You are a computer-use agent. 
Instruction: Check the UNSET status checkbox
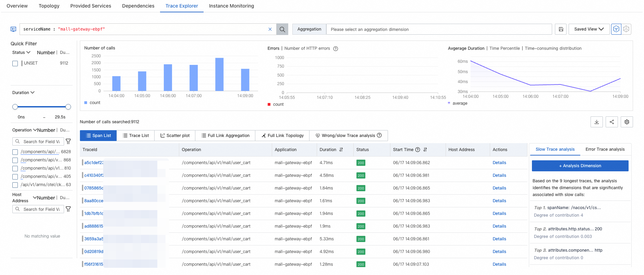tap(15, 64)
